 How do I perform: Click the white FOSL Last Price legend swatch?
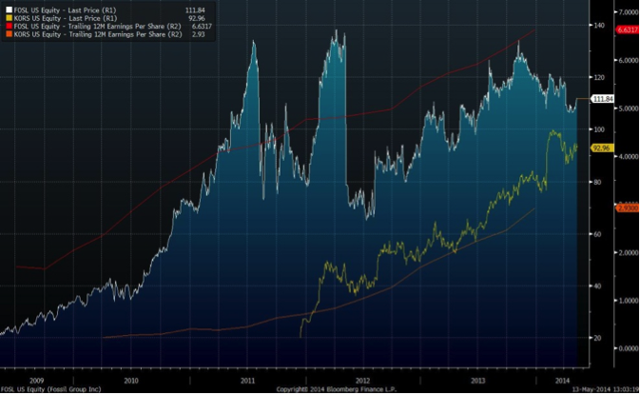tap(9, 10)
